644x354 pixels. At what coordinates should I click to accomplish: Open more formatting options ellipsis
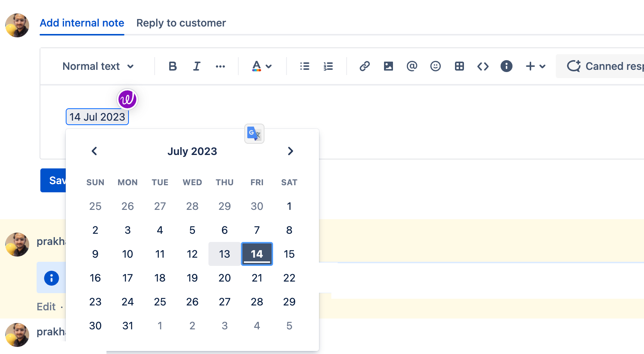pos(220,66)
